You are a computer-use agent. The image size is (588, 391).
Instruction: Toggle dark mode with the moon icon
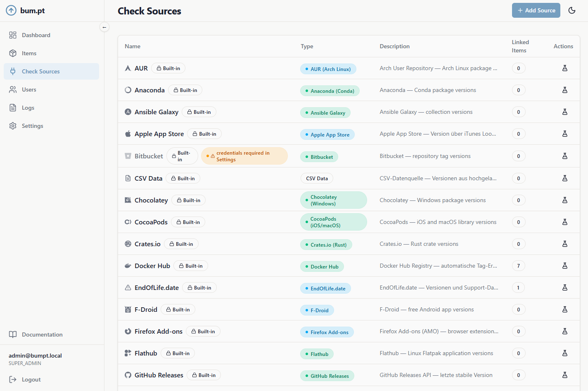[572, 10]
